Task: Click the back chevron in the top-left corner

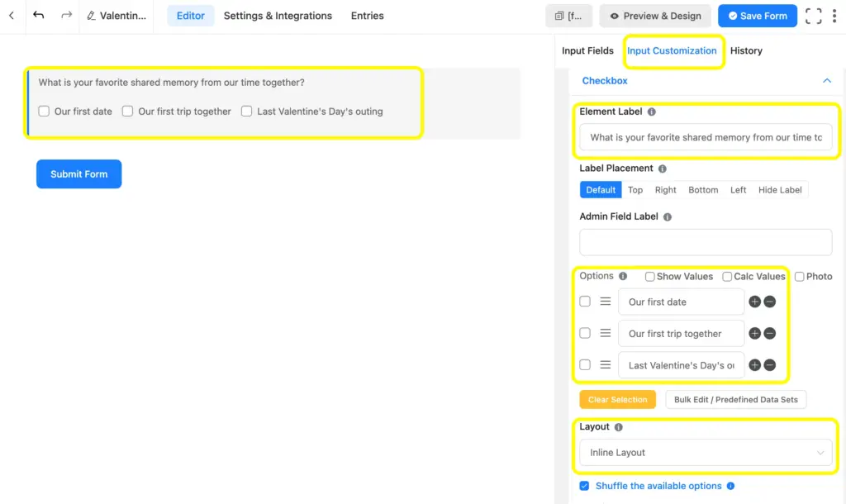Action: (12, 15)
